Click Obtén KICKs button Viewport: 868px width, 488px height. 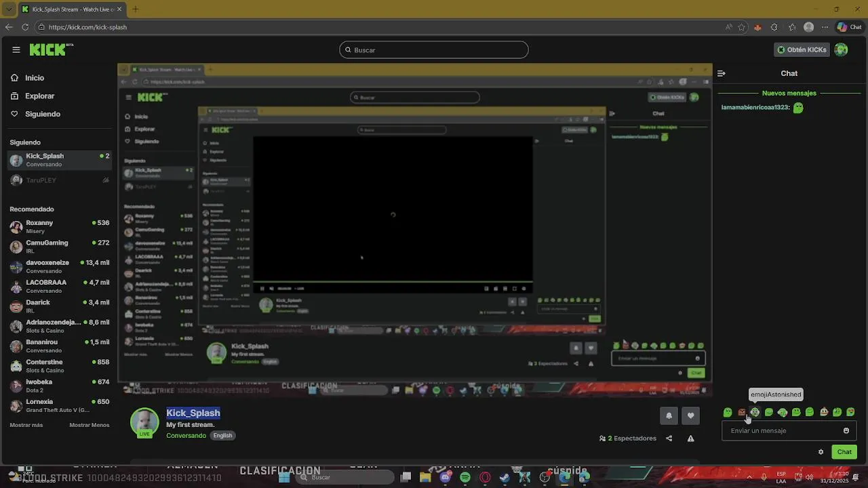pos(802,49)
